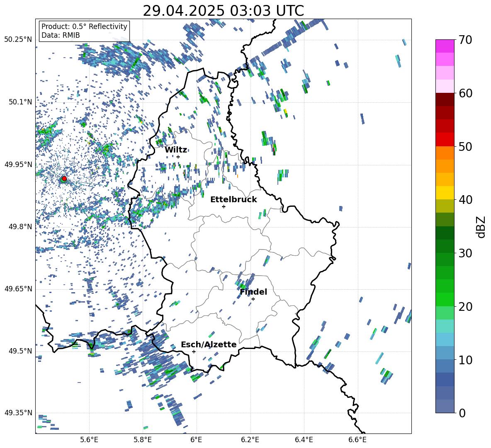Click the 60 tick on the colorbar
This screenshot has width=491, height=448.
pos(465,93)
